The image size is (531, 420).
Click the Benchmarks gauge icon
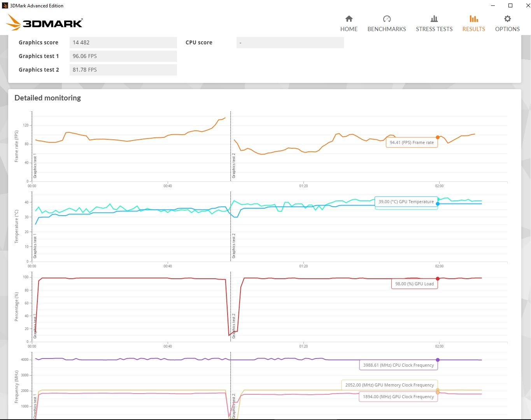coord(387,19)
